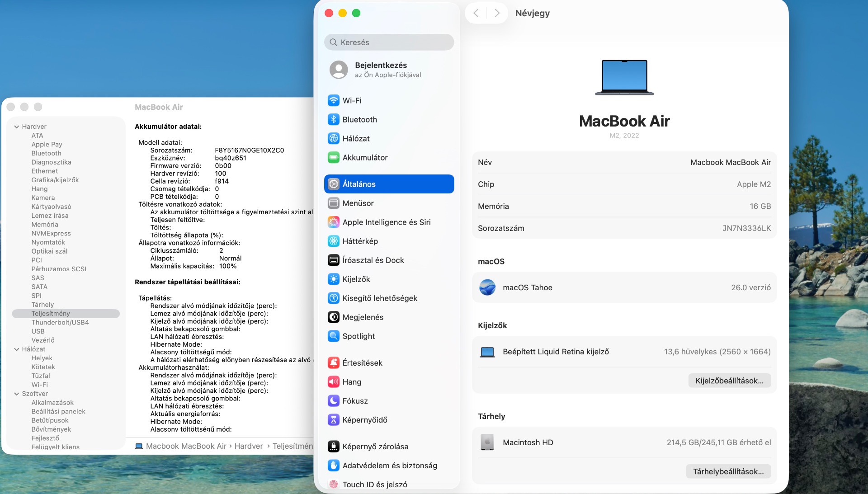Click the Tárhelybeállítások... button
This screenshot has width=868, height=494.
coord(728,471)
